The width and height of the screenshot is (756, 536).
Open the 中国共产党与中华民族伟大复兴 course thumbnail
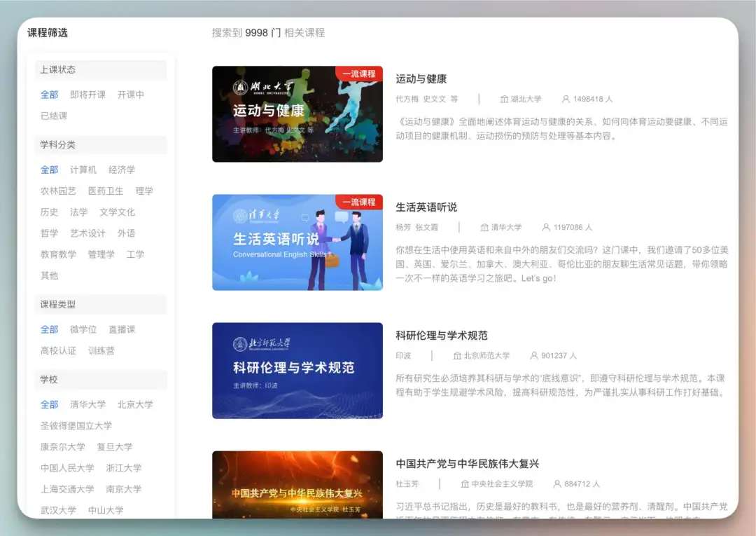click(297, 485)
